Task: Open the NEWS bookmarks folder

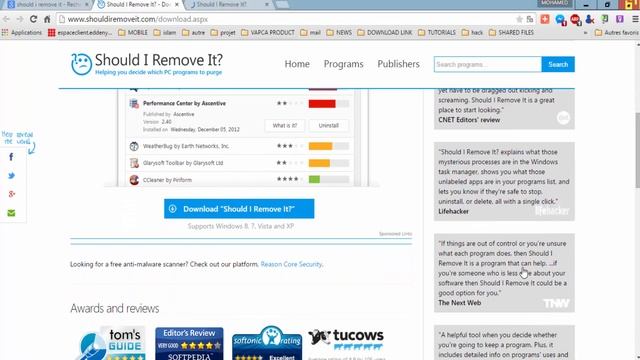Action: coord(339,33)
